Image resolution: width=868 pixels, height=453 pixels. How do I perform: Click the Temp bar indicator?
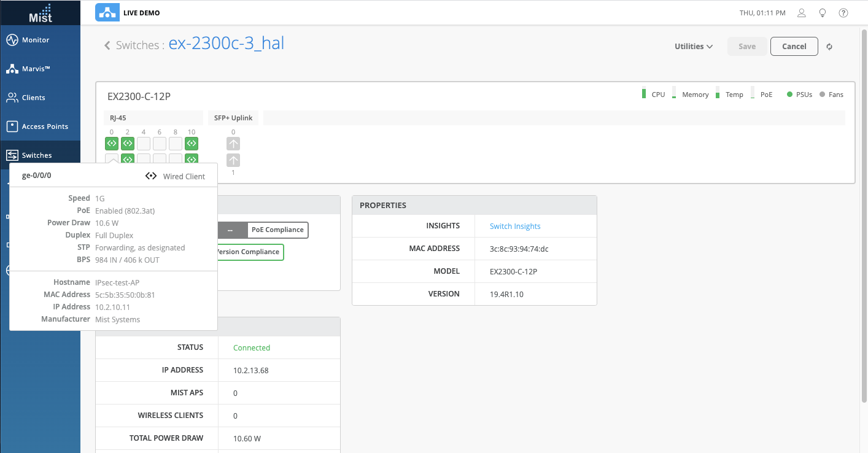pyautogui.click(x=718, y=93)
